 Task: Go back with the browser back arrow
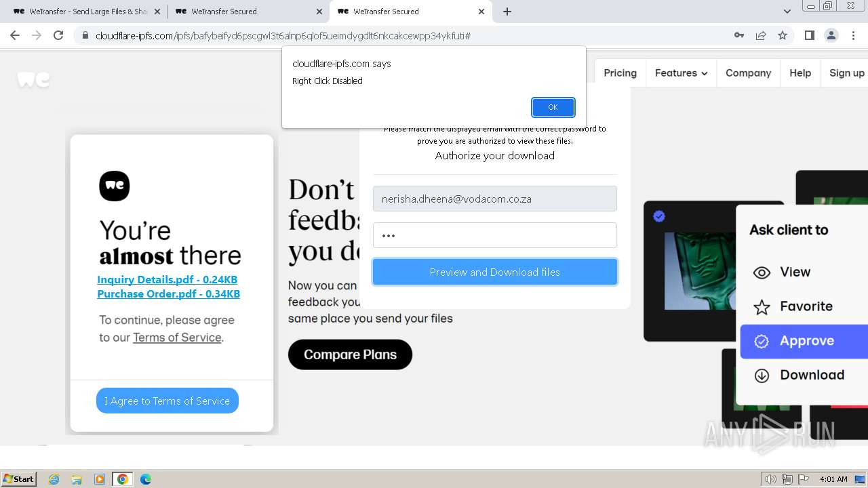point(15,35)
